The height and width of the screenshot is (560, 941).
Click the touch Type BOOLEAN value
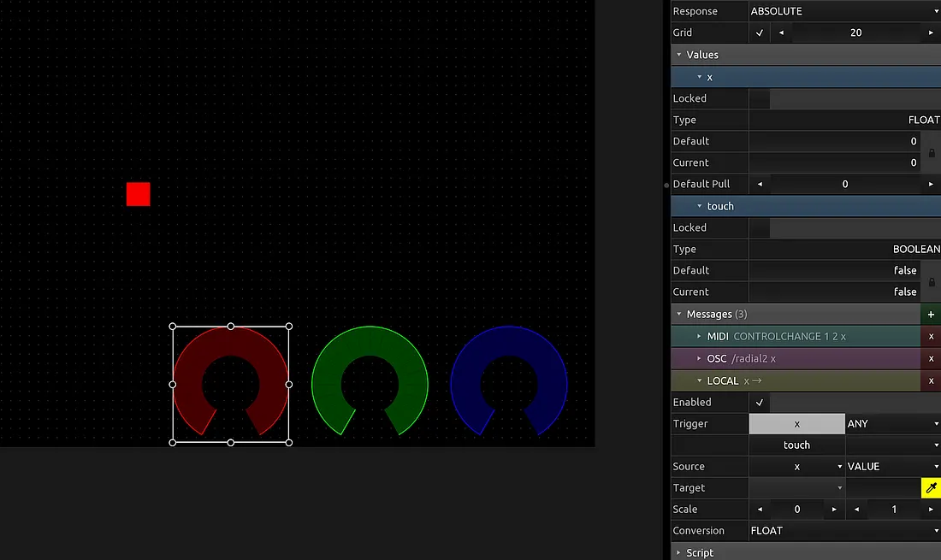click(916, 249)
